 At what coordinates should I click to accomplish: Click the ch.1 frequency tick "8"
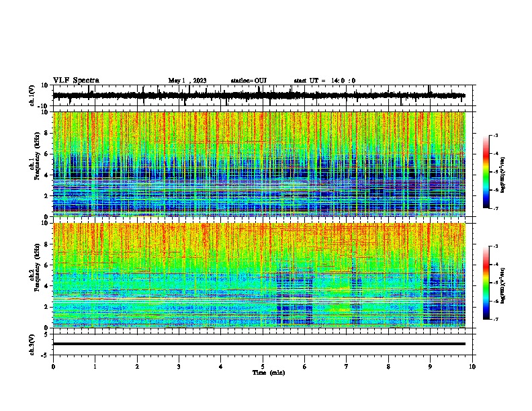pyautogui.click(x=47, y=133)
